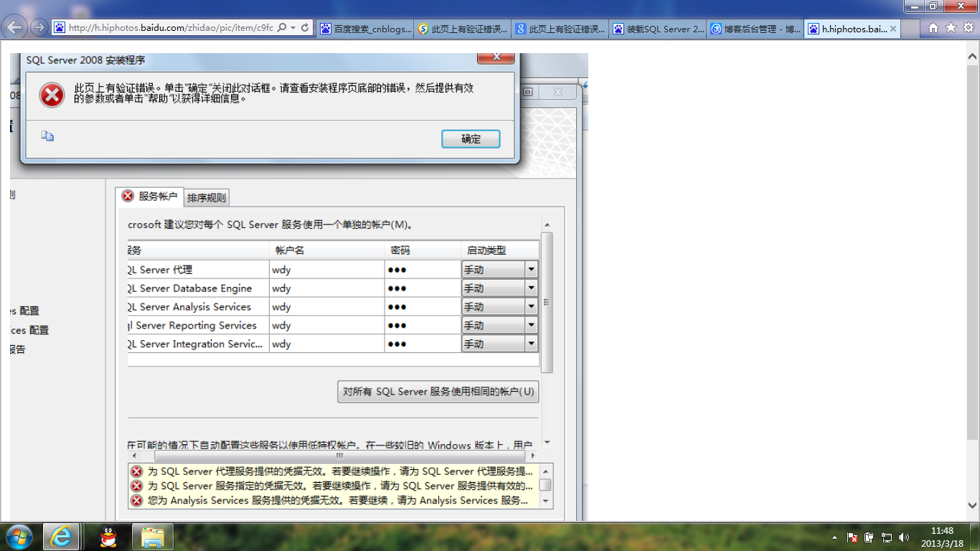Click wdy account for Integration Services
Screen dimensions: 980x551
point(326,344)
